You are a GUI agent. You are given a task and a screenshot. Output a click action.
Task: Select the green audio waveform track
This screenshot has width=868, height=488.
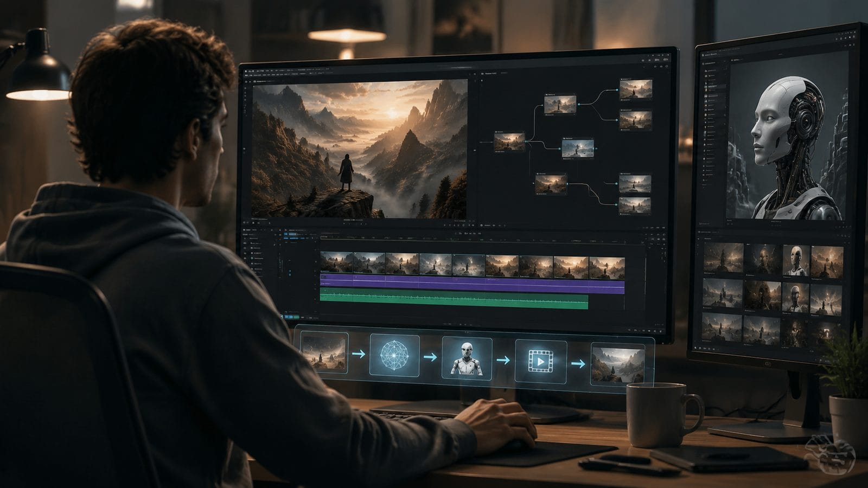tap(454, 299)
